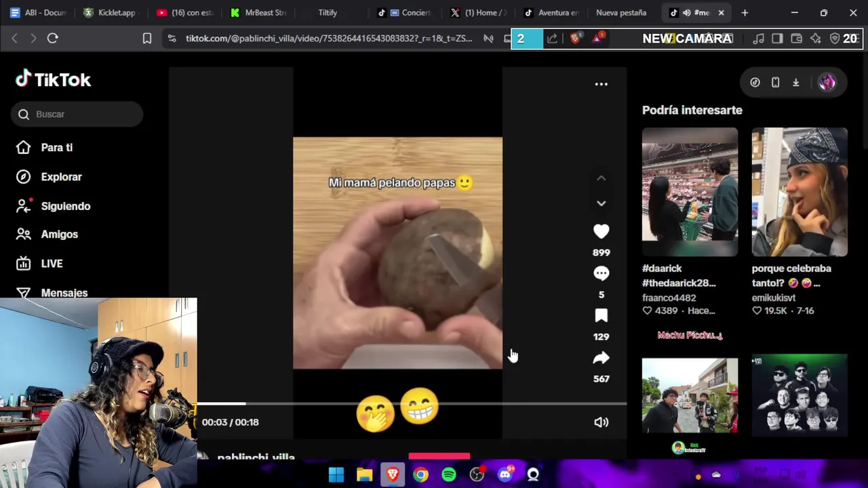Click the video to pause playback
Viewport: 868px width, 488px height.
coord(397,253)
